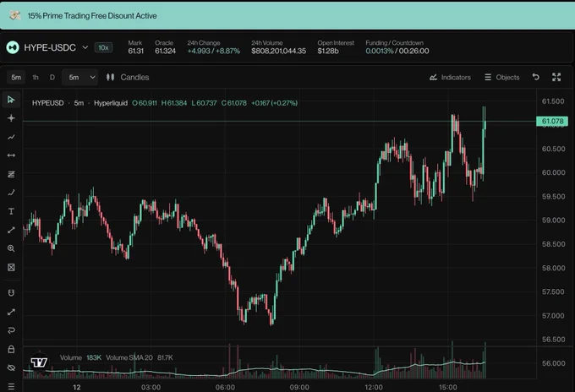
Task: Select the horizontal line tool
Action: coord(11,155)
